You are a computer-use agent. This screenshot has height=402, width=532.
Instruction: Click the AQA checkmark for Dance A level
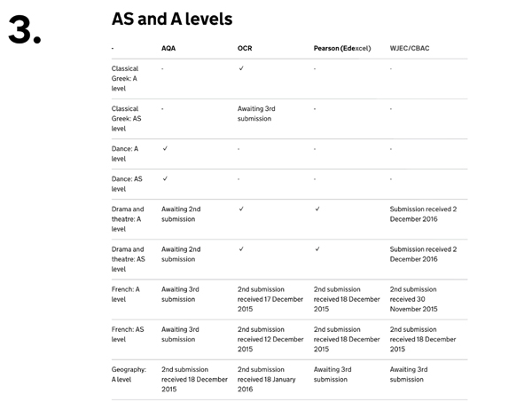tap(165, 148)
